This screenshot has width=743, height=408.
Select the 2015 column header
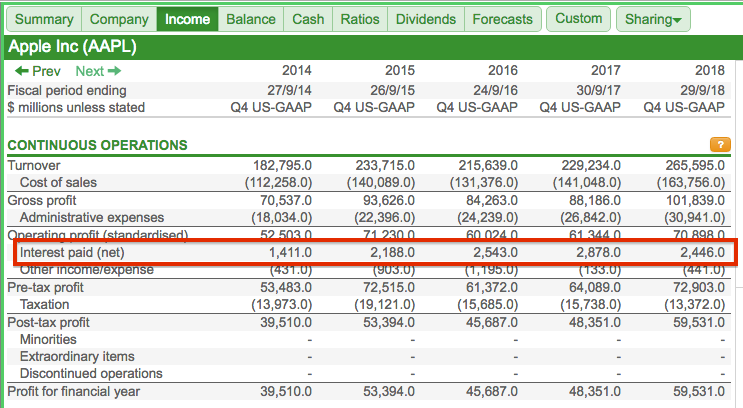click(399, 71)
